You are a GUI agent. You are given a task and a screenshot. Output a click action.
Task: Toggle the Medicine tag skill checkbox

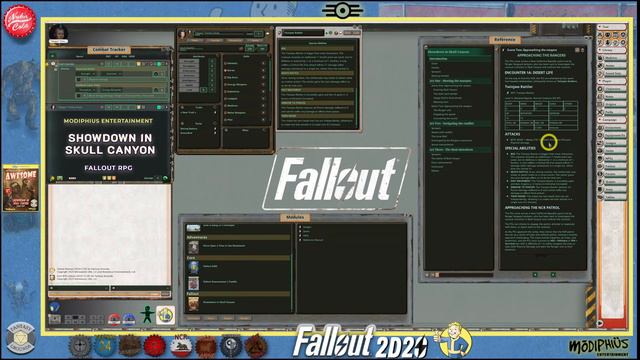[x=225, y=106]
